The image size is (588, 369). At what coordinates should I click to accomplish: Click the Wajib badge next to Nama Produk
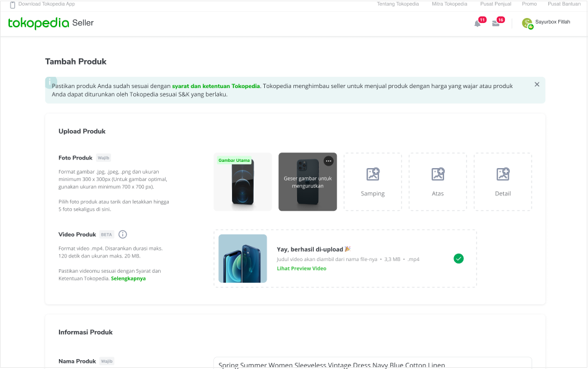coord(107,361)
